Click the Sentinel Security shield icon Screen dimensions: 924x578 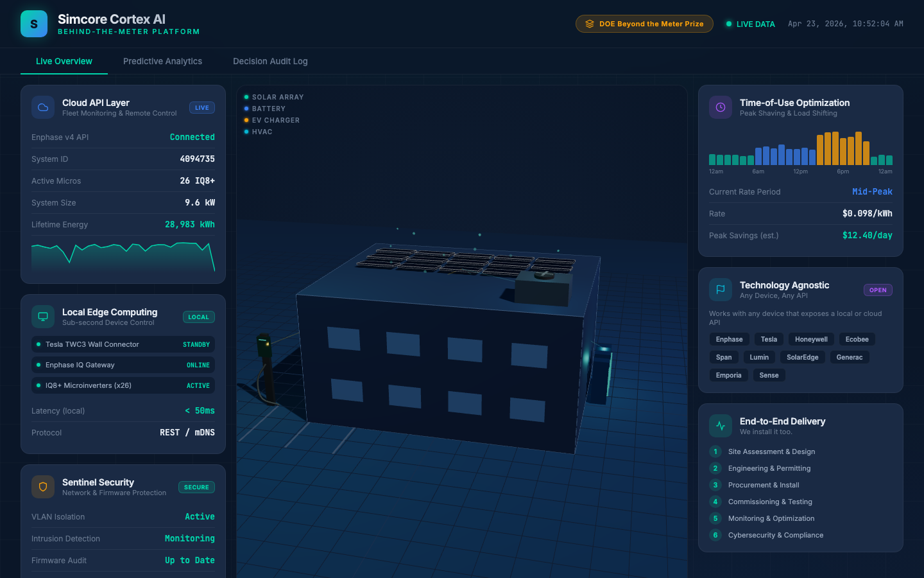pos(42,487)
